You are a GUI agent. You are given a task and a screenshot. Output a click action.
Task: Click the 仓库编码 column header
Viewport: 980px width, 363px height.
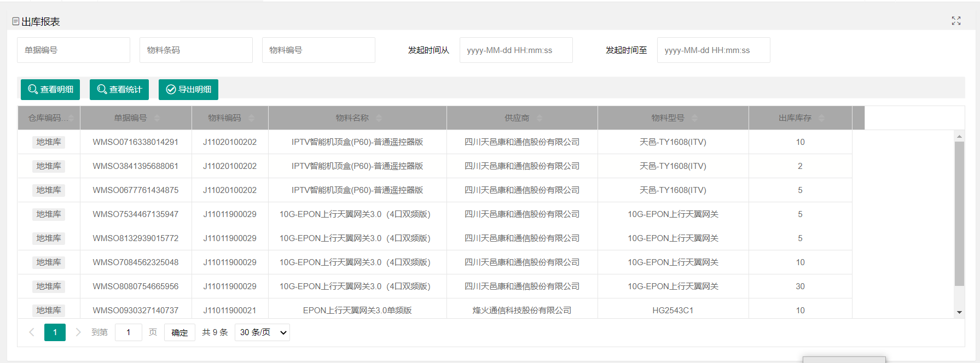click(x=49, y=118)
